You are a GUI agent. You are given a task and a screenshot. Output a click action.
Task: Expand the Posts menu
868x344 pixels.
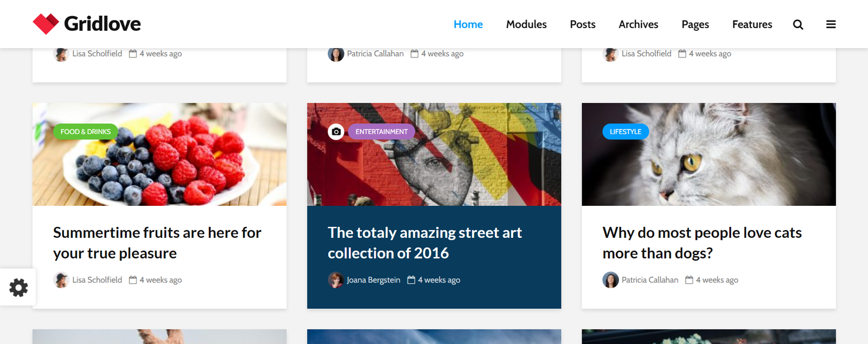(x=582, y=24)
